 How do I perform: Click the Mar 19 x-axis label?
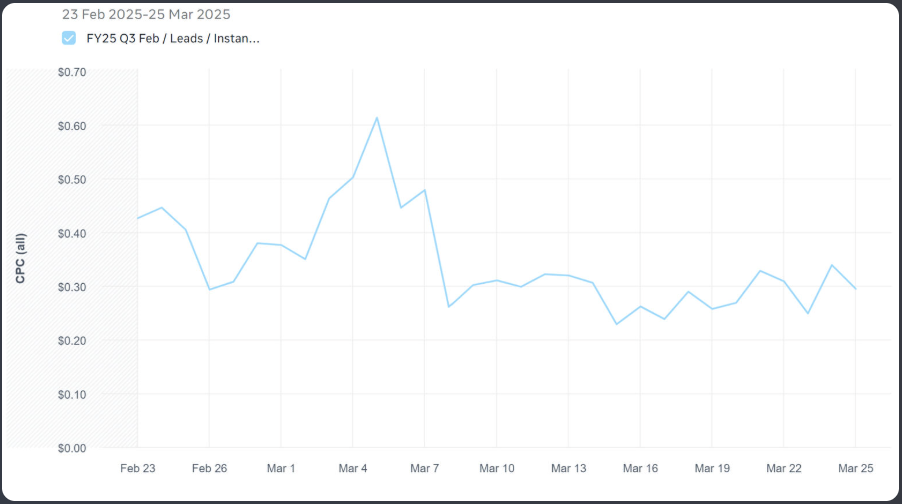point(712,468)
